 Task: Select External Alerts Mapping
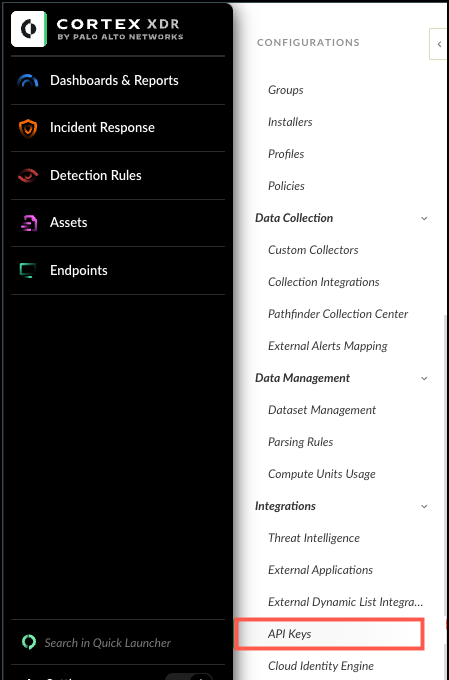328,346
